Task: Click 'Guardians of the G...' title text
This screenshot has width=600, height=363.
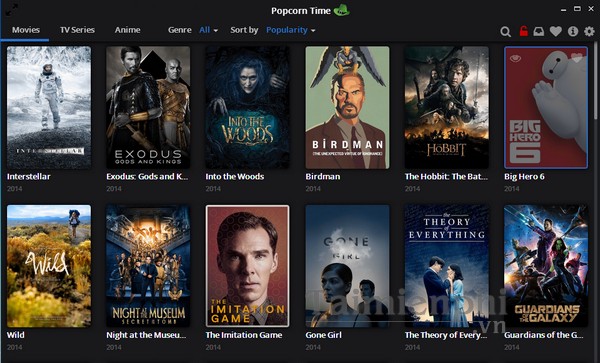Action: [544, 335]
